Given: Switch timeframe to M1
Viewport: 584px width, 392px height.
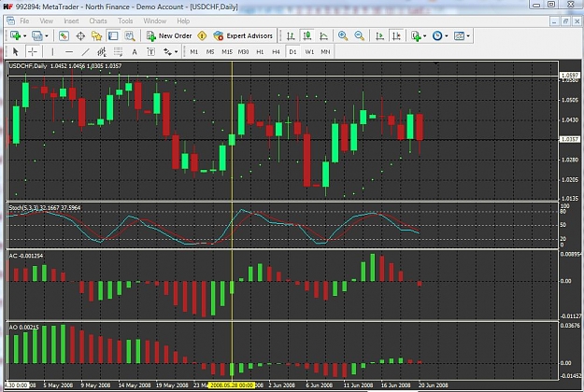Looking at the screenshot, I should click(194, 52).
